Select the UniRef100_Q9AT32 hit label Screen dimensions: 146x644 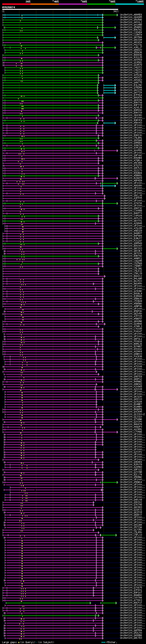tap(131, 208)
